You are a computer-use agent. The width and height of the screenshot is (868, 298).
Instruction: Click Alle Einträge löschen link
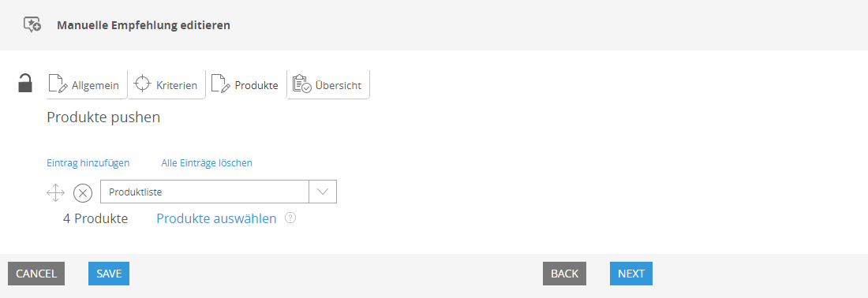point(207,162)
